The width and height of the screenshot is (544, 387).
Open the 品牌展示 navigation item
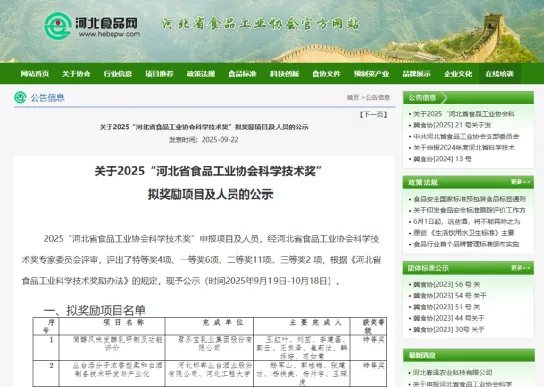pyautogui.click(x=416, y=74)
